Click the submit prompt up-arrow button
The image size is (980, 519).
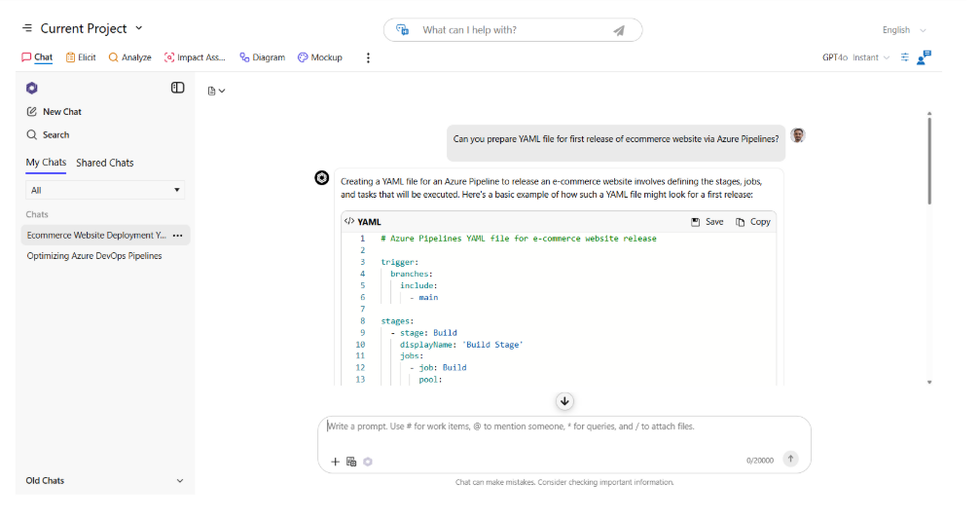(790, 459)
